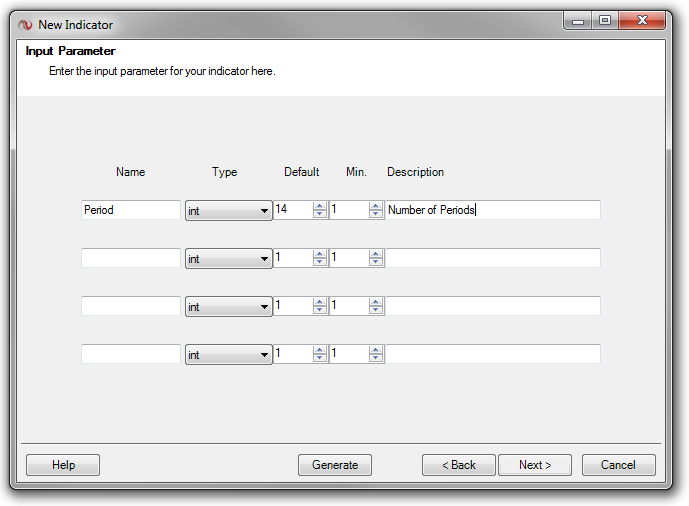The image size is (689, 506).
Task: Click the Type column label
Action: (x=225, y=172)
